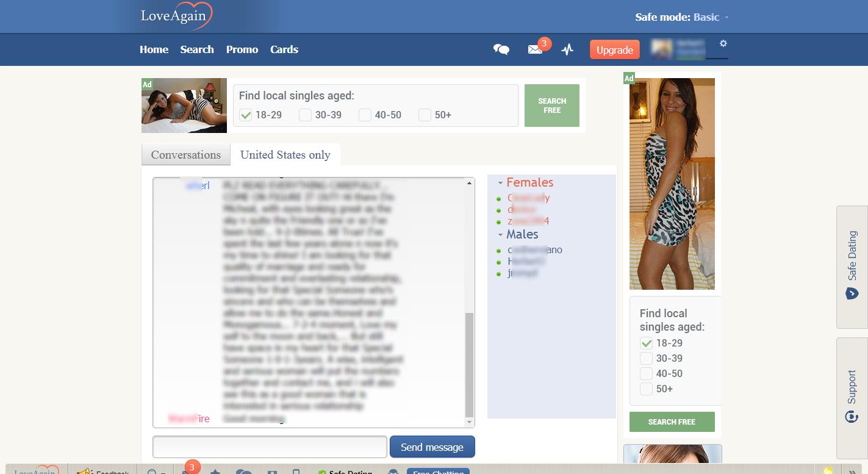Toggle 40-50 in the right sidebar ad
The width and height of the screenshot is (868, 474).
646,373
